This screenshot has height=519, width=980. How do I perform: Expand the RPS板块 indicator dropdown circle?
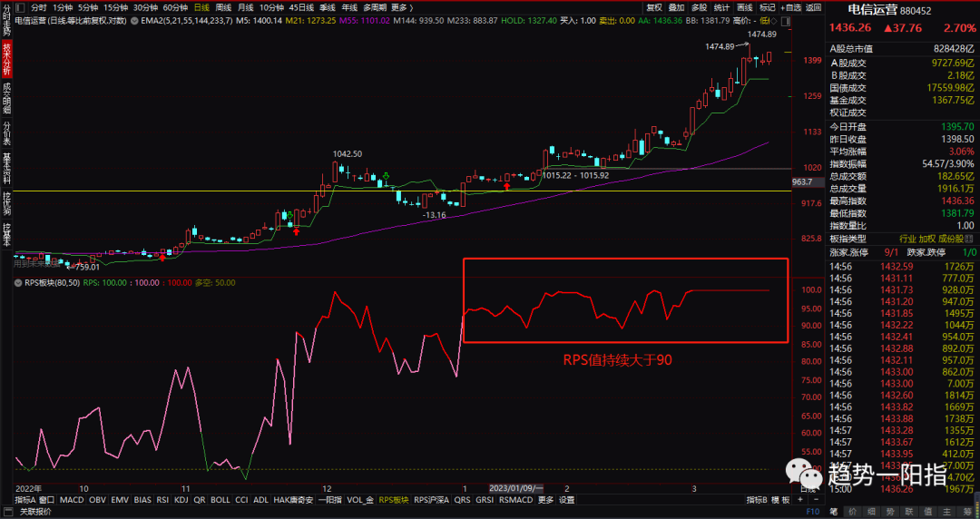pyautogui.click(x=19, y=282)
